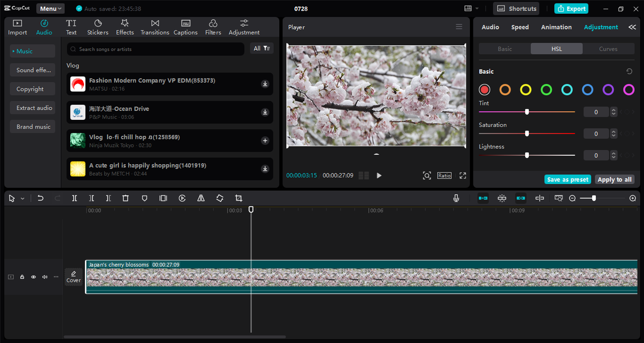
Task: Delete the selected clip with trash icon
Action: (126, 198)
